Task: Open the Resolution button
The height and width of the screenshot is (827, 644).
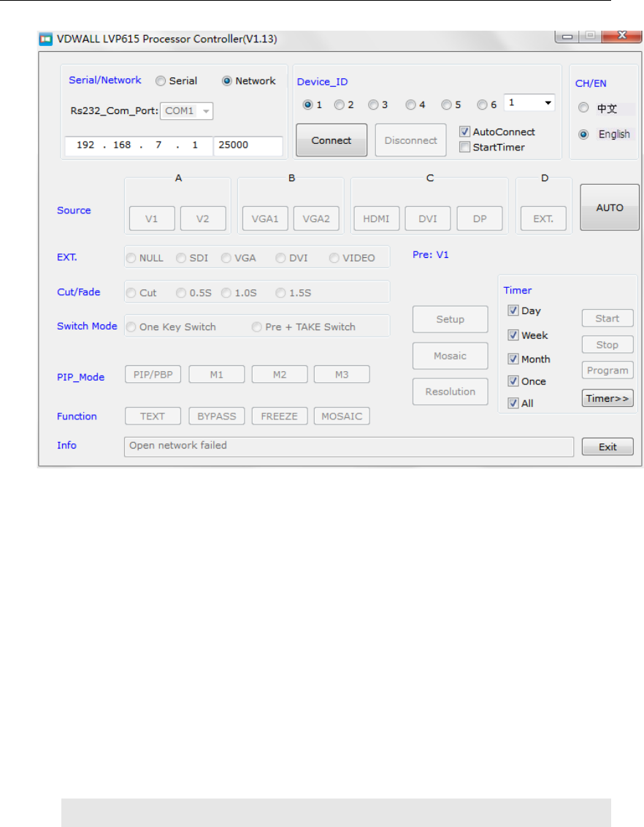Action: pyautogui.click(x=451, y=392)
